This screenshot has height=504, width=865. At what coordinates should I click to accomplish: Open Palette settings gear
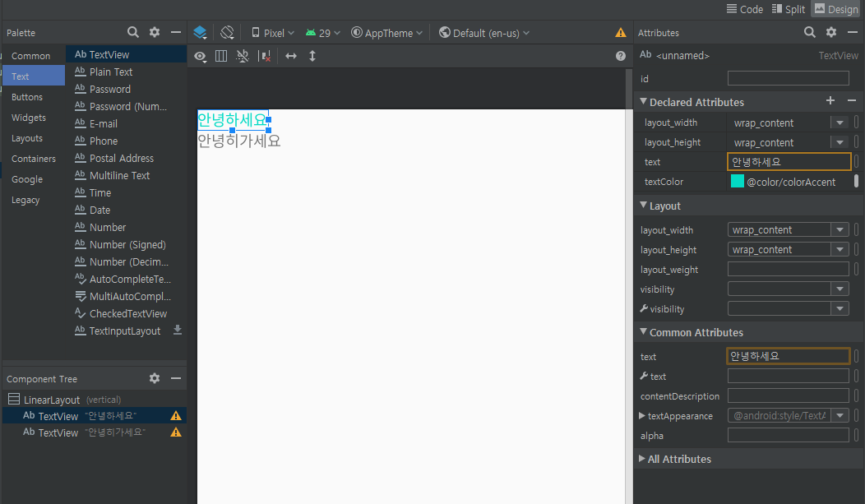coord(155,33)
